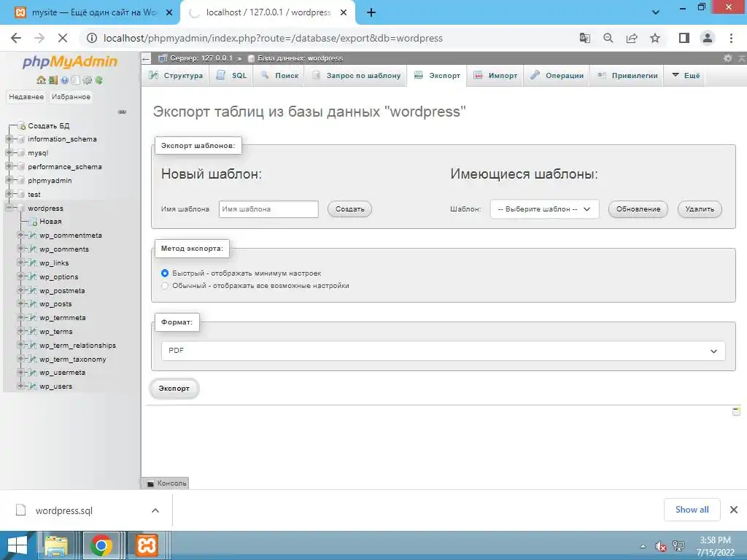The image size is (747, 560).
Task: Expand the performance_schema database node
Action: click(x=9, y=167)
